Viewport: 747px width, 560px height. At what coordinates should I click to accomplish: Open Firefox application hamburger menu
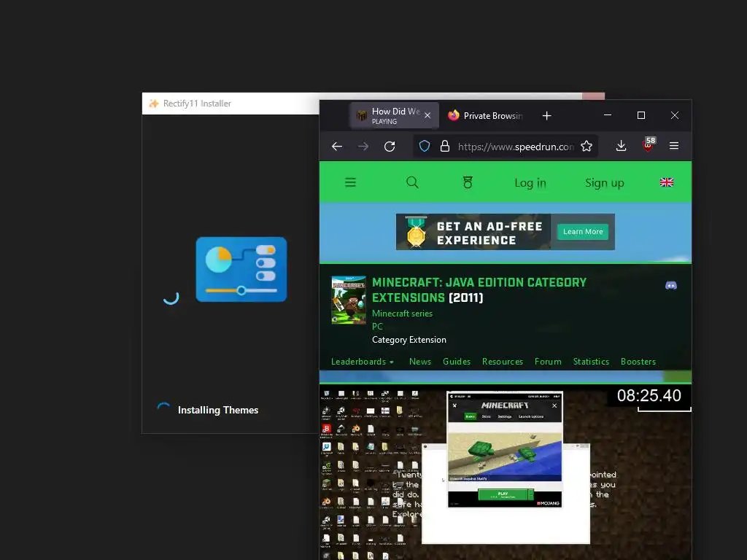pyautogui.click(x=673, y=146)
